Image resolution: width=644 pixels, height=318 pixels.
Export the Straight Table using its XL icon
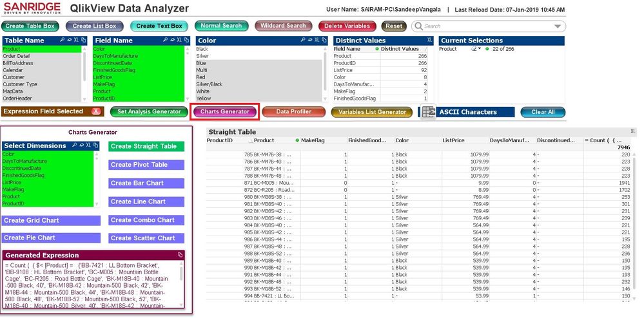(x=633, y=131)
